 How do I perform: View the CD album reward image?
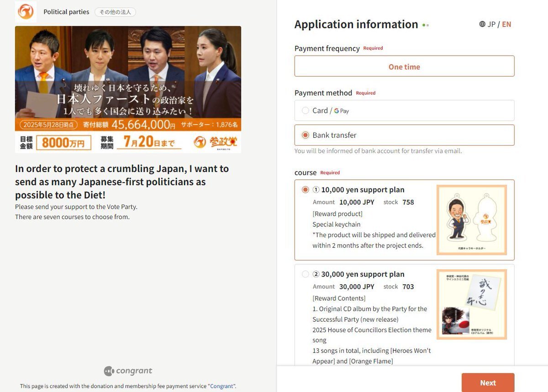click(x=472, y=304)
